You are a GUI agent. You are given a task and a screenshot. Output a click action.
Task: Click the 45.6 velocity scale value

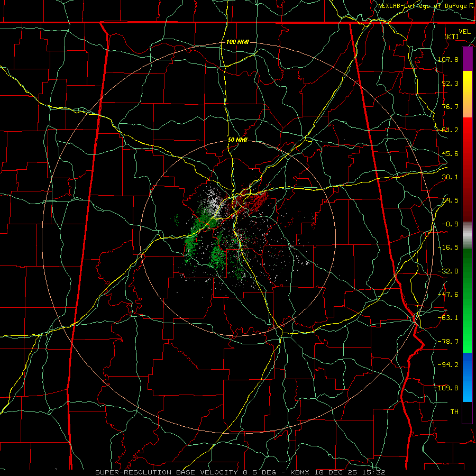(x=450, y=153)
